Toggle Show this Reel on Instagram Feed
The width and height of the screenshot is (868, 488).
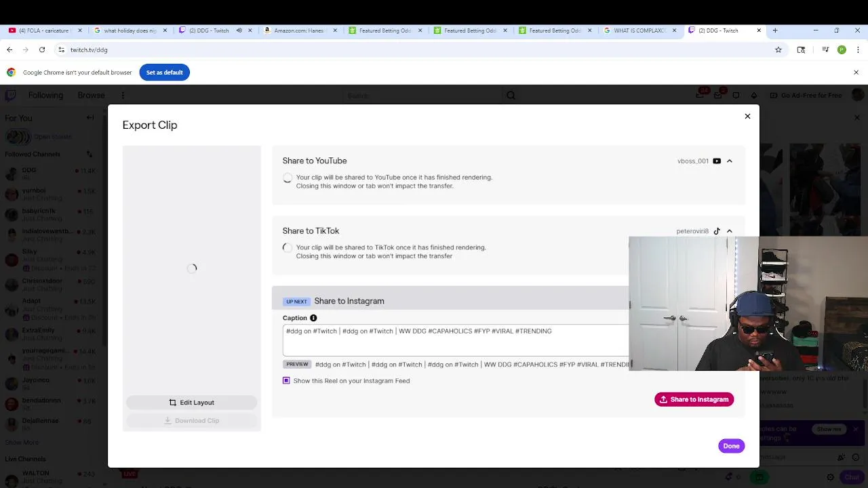coord(286,381)
